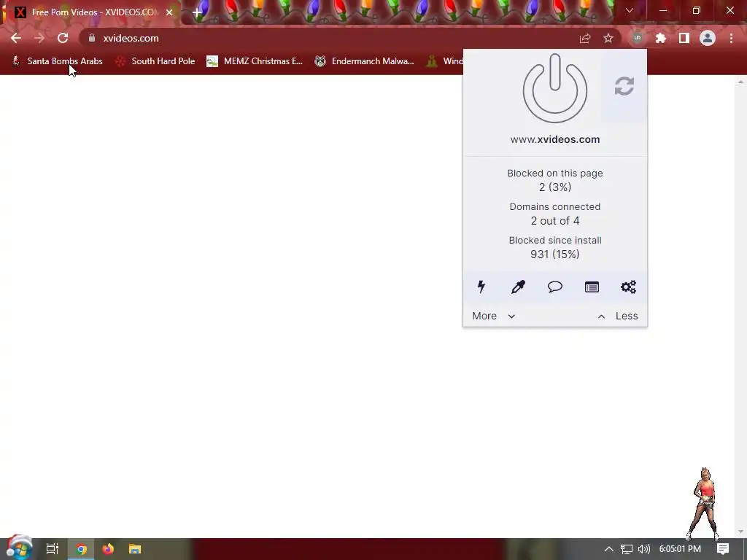
Task: Click Blocked since install 931 statistic
Action: point(555,247)
